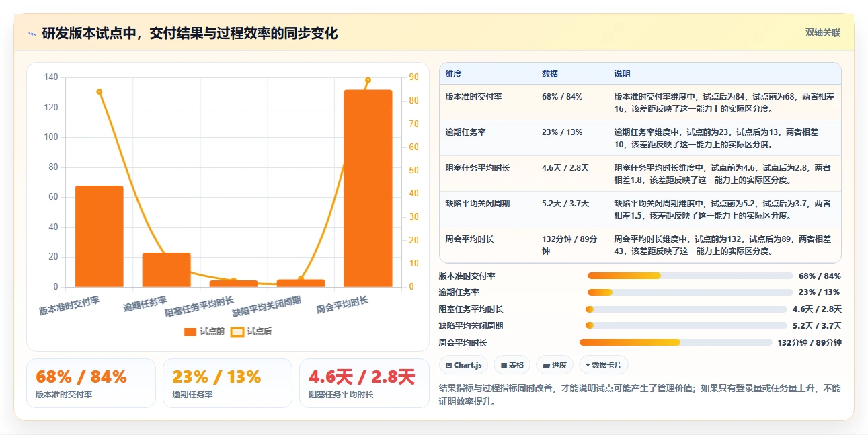Click the 阻塞任务平均时长 chart axis label
This screenshot has height=435, width=868.
click(200, 307)
